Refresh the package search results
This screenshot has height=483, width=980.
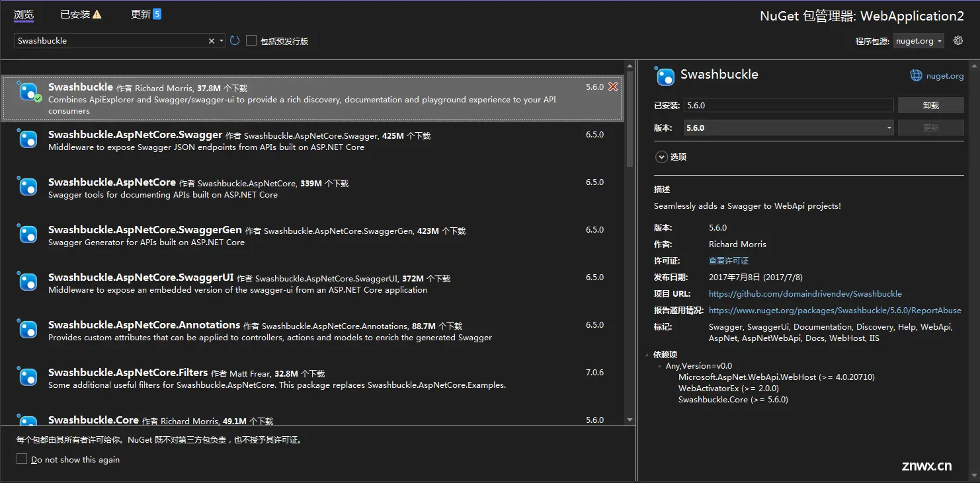click(x=235, y=41)
